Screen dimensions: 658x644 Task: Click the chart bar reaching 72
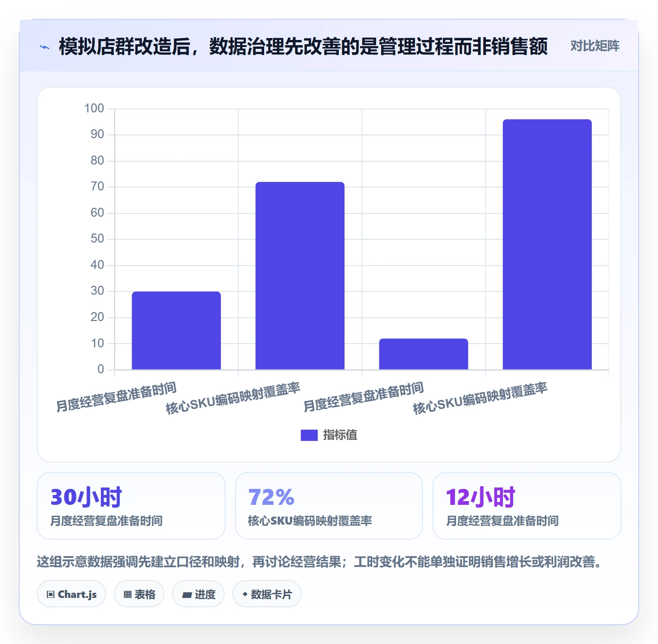300,275
